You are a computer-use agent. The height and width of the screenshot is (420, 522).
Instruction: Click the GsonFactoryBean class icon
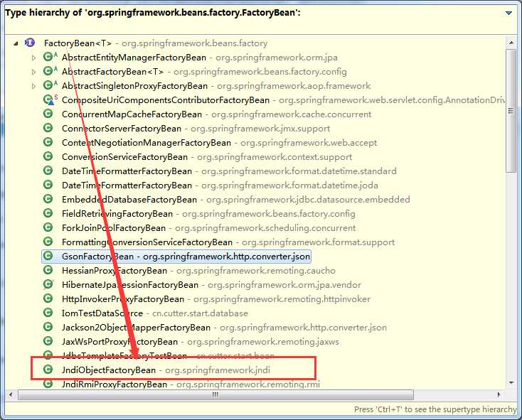(48, 256)
